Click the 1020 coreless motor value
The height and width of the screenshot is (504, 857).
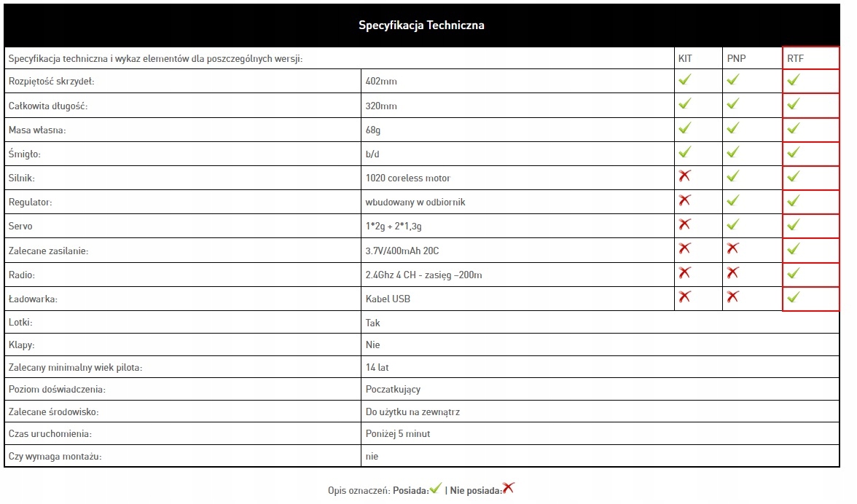[x=408, y=178]
